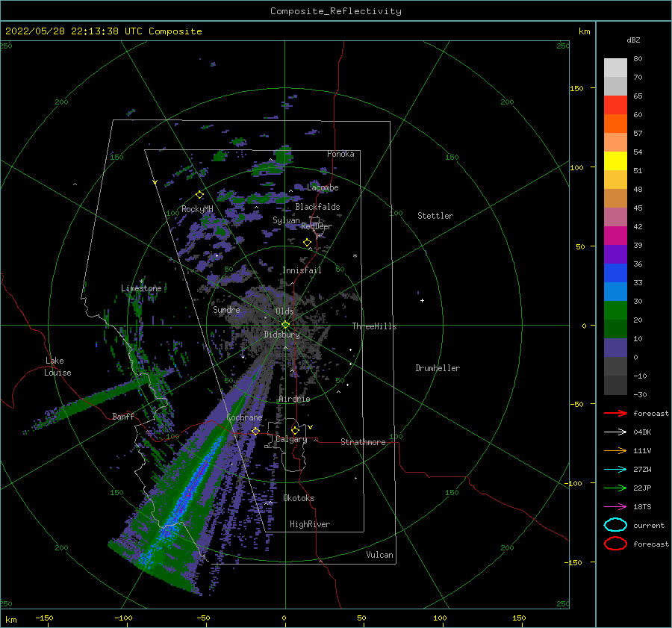Click the Didsbury town label
Viewport: 672px width, 628px height.
[282, 335]
